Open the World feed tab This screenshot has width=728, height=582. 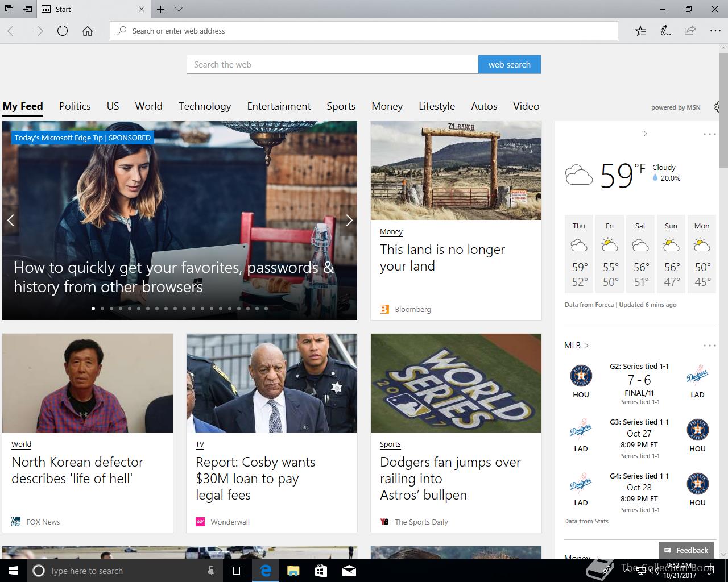[148, 106]
